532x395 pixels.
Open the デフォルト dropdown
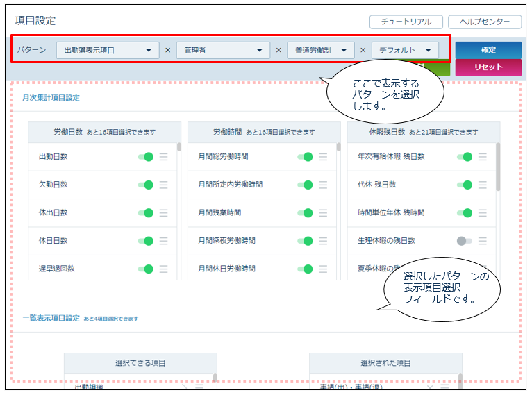[x=406, y=50]
